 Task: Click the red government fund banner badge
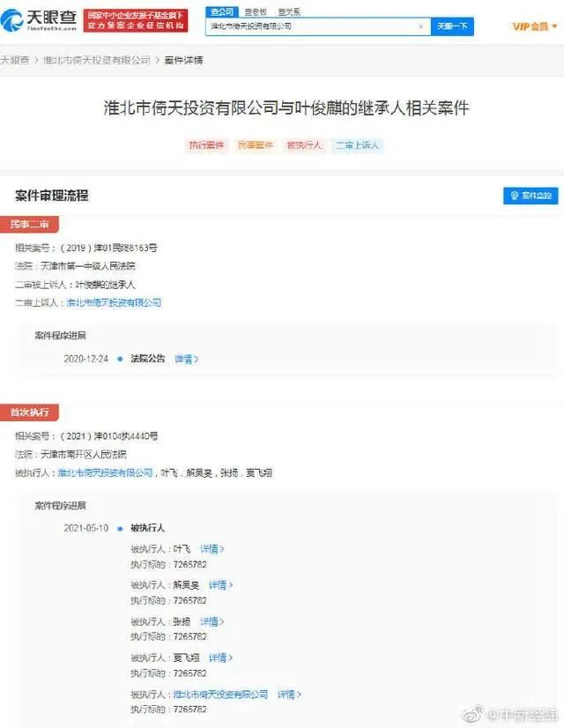[x=136, y=20]
